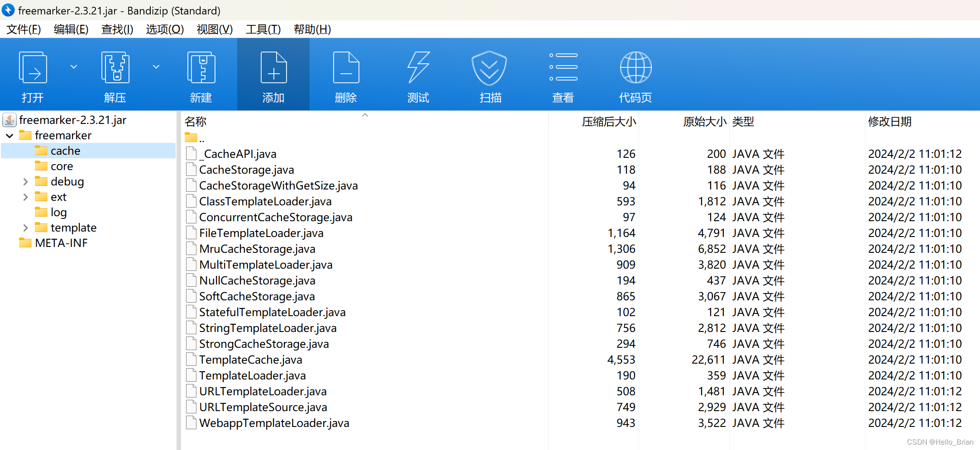
Task: Select file ConcurrentCacheStorage.java
Action: 276,217
